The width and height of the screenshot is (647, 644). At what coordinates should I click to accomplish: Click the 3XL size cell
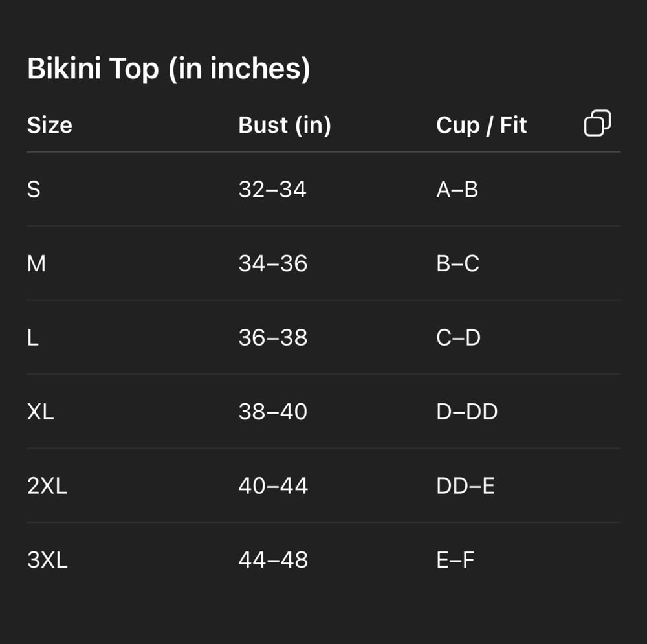point(47,560)
